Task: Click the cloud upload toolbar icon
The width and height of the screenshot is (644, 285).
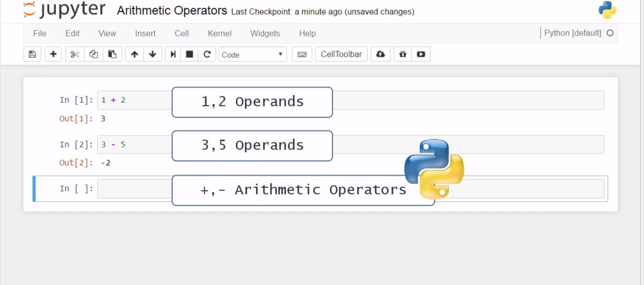Action: pos(380,54)
